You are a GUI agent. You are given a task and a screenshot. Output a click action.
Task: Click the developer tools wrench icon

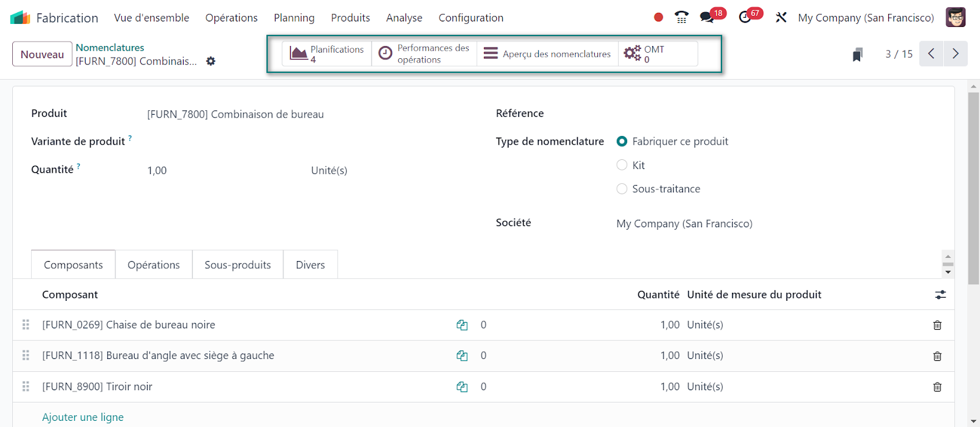tap(781, 18)
